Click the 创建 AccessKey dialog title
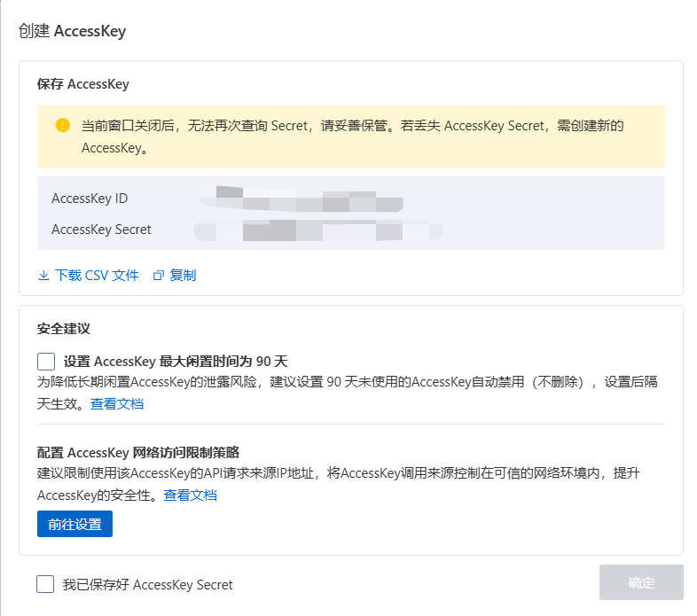Viewport: 697px width, 616px height. point(73,32)
